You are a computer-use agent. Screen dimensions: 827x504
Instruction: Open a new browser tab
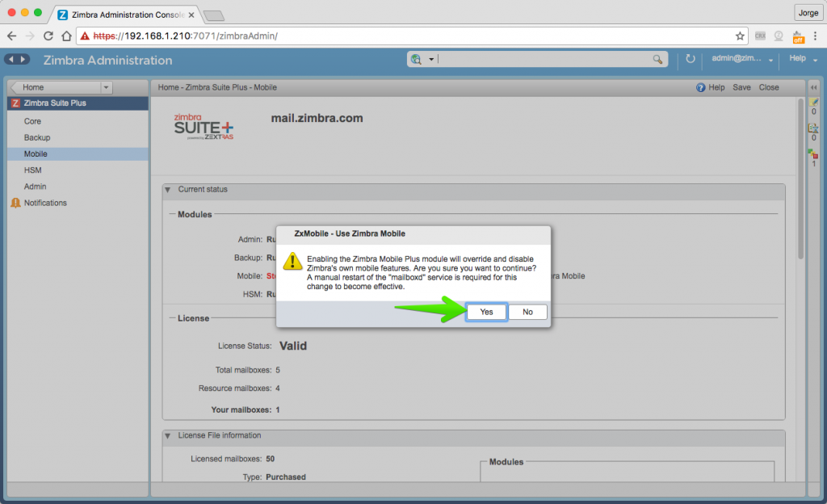(x=213, y=16)
